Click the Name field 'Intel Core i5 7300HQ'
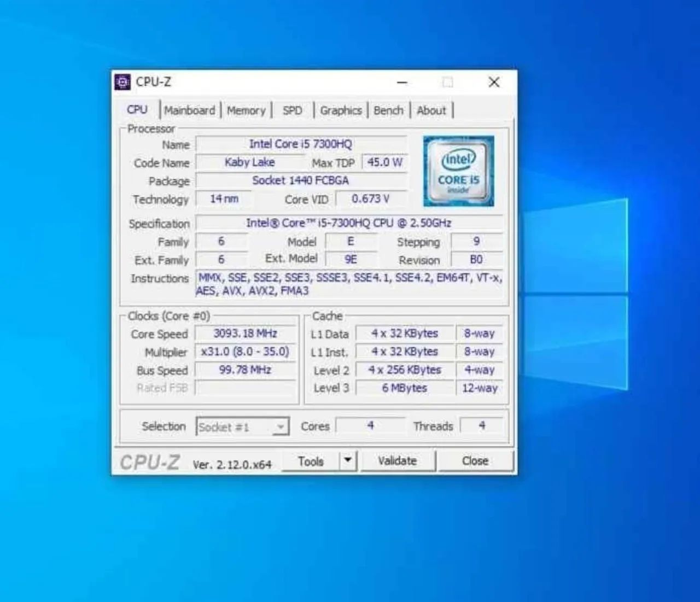The width and height of the screenshot is (700, 602). [x=301, y=144]
